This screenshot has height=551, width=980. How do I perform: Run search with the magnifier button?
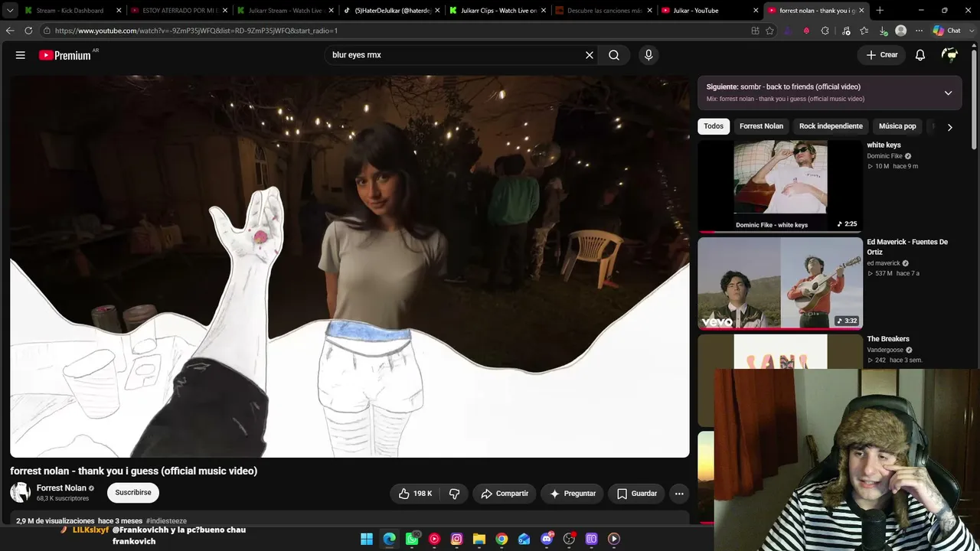point(614,55)
